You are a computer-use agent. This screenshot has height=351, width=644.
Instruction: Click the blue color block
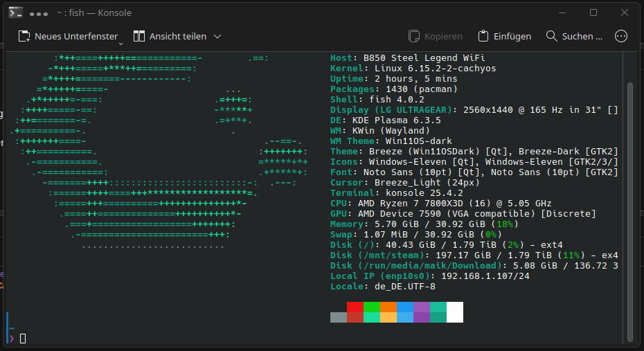tap(405, 307)
